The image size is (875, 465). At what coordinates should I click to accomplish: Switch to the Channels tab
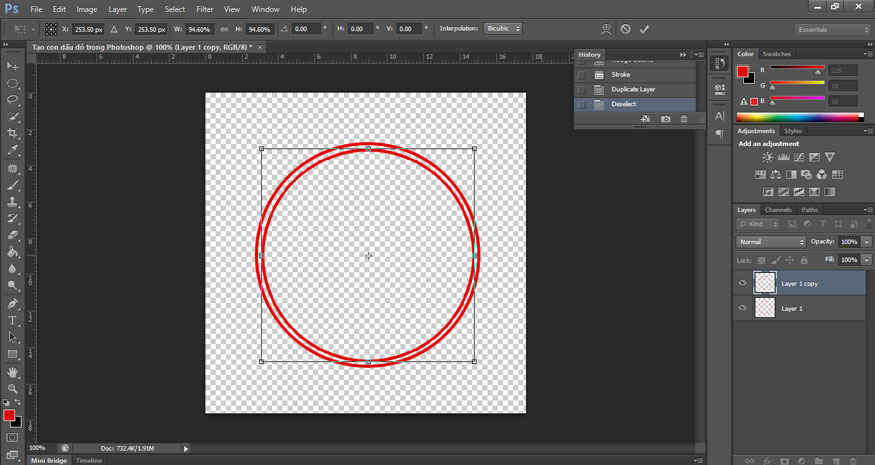click(778, 210)
